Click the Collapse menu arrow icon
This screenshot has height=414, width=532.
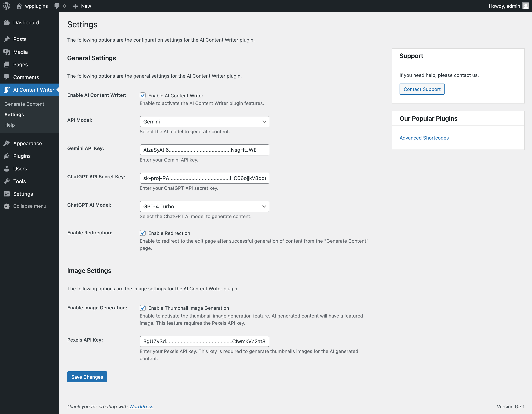(x=7, y=206)
